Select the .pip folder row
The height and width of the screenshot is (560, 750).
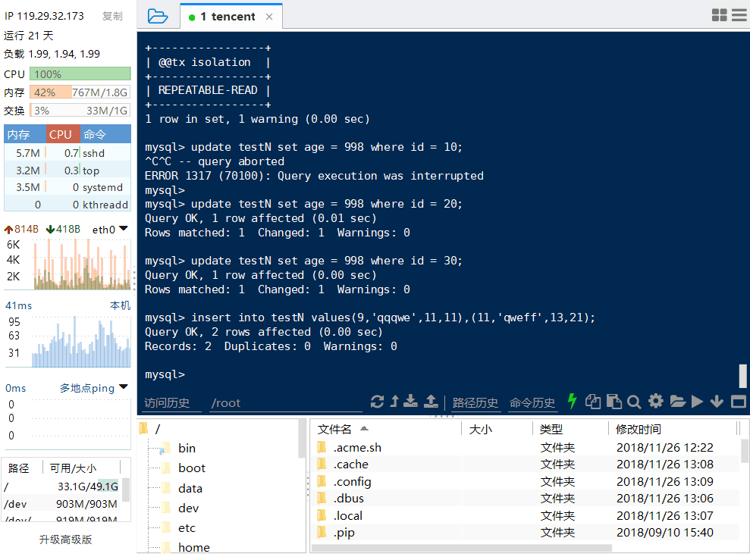[526, 532]
